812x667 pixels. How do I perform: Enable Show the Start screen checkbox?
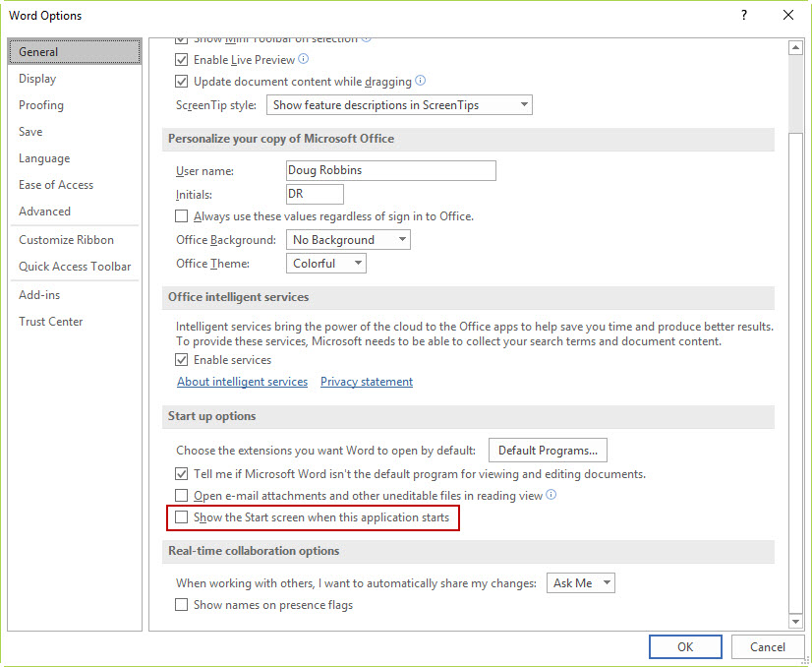point(181,517)
